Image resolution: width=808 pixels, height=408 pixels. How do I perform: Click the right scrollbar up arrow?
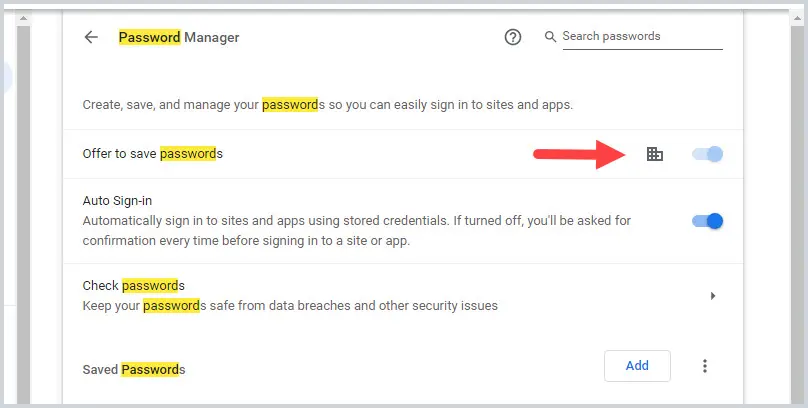point(797,19)
